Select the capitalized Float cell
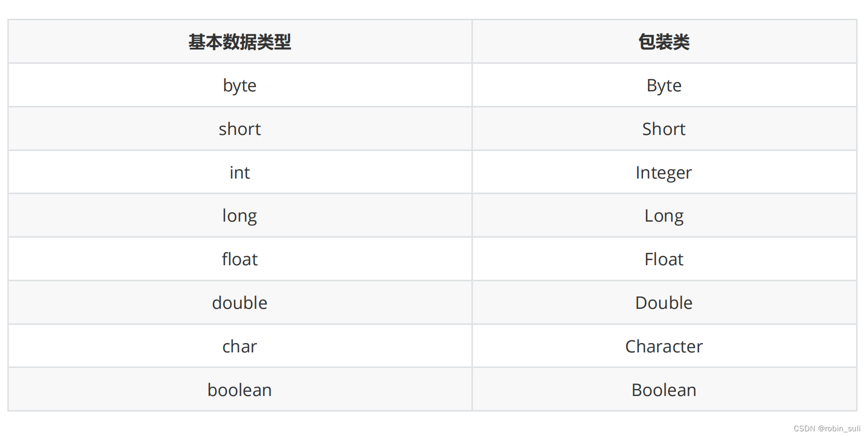Viewport: 868px width, 437px height. pos(664,259)
